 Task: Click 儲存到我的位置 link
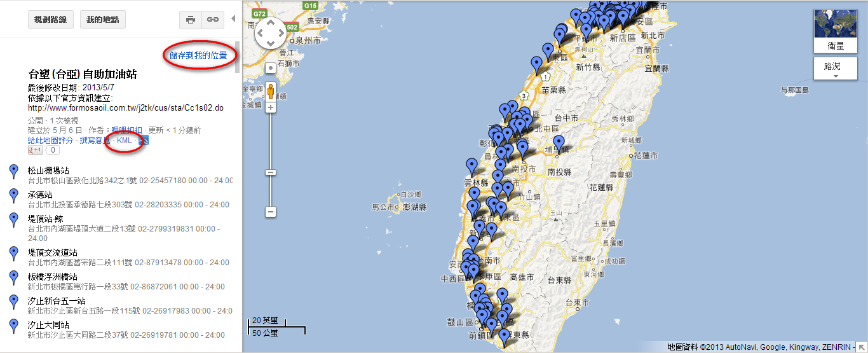(x=198, y=56)
